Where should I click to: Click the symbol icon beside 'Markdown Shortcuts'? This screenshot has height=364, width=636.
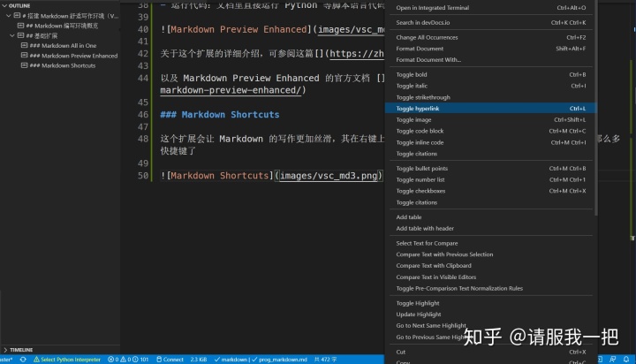click(x=25, y=64)
